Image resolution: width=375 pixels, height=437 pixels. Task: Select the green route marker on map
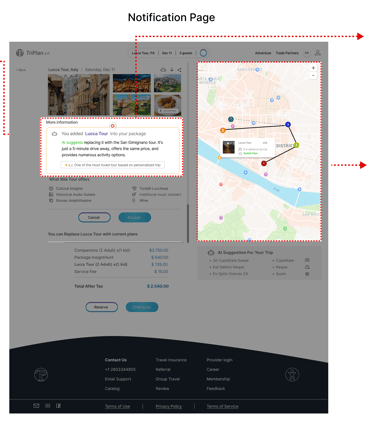296,145
